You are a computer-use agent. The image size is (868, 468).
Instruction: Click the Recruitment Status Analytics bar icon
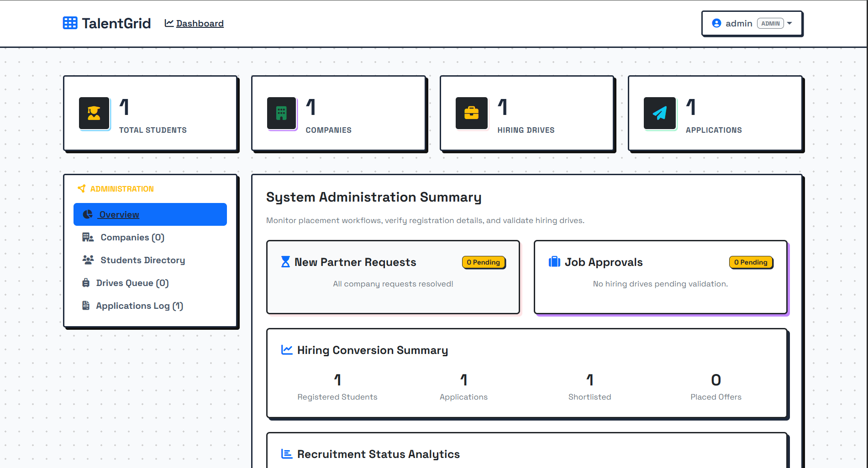(x=287, y=454)
